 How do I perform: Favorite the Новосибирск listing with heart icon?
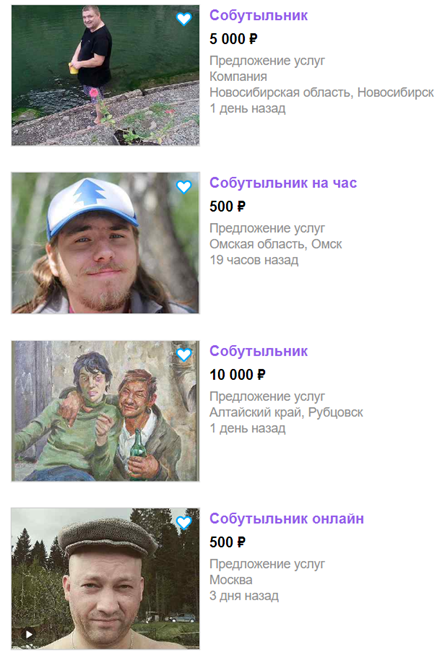[x=184, y=19]
